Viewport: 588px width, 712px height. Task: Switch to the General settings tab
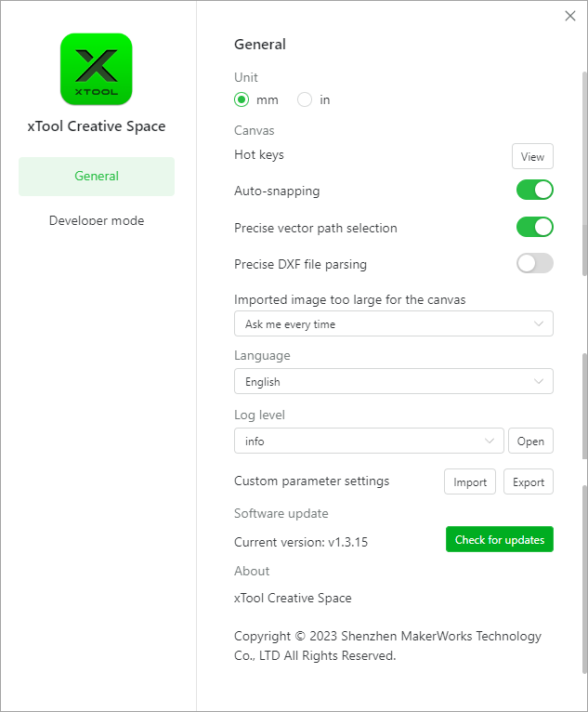tap(97, 177)
